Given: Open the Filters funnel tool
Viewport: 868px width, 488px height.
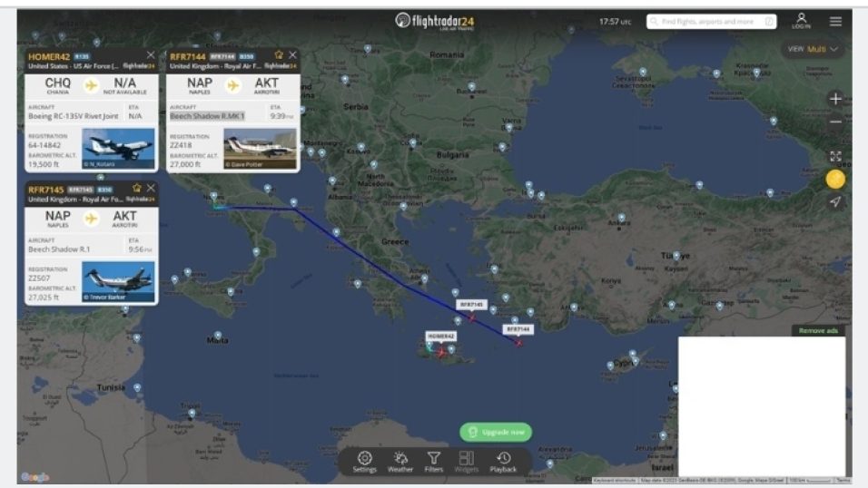Looking at the screenshot, I should coord(434,462).
